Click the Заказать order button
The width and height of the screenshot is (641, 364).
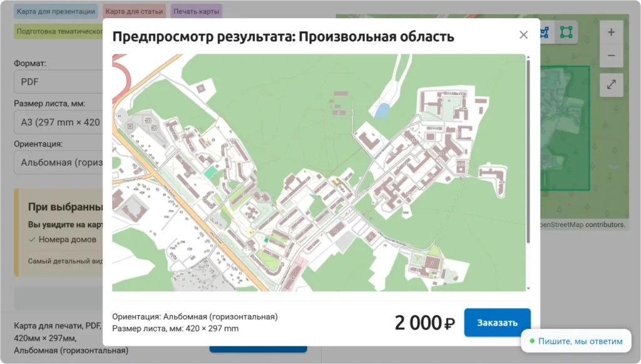(x=497, y=323)
